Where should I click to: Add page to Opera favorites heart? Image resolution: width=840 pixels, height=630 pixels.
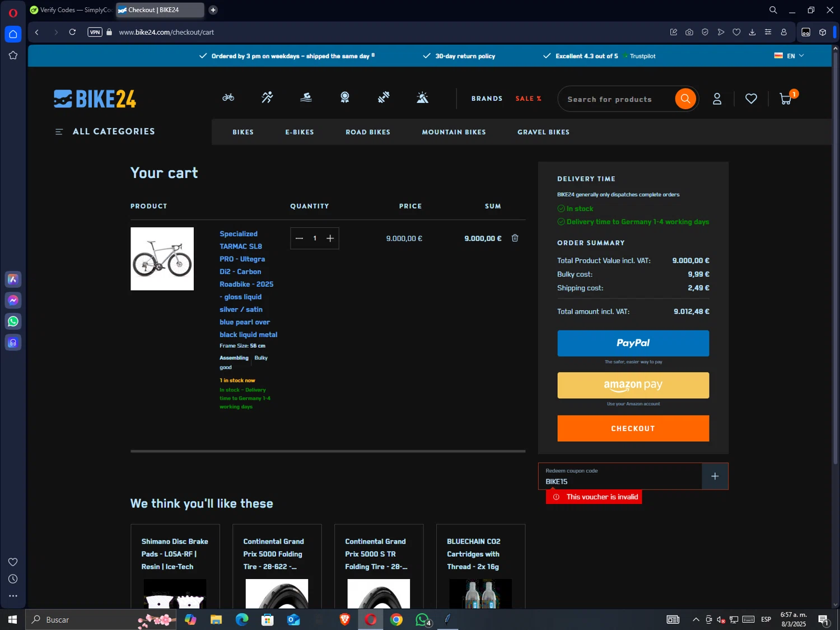[x=736, y=32]
